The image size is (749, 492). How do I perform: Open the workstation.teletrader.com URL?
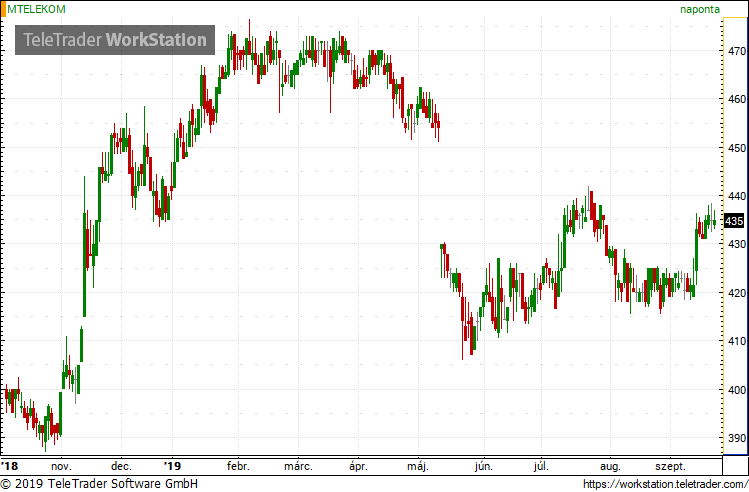pos(665,484)
